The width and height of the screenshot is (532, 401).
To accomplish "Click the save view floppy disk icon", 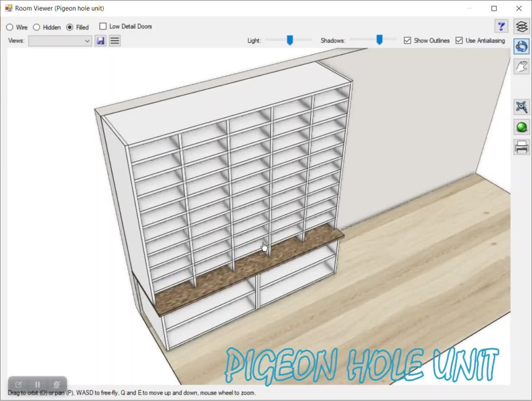I will pos(101,41).
